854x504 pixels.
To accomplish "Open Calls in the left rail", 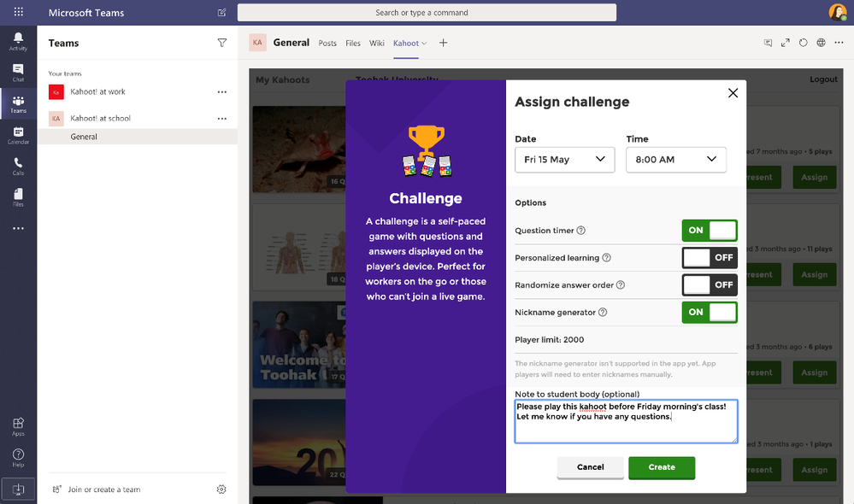I will point(18,166).
